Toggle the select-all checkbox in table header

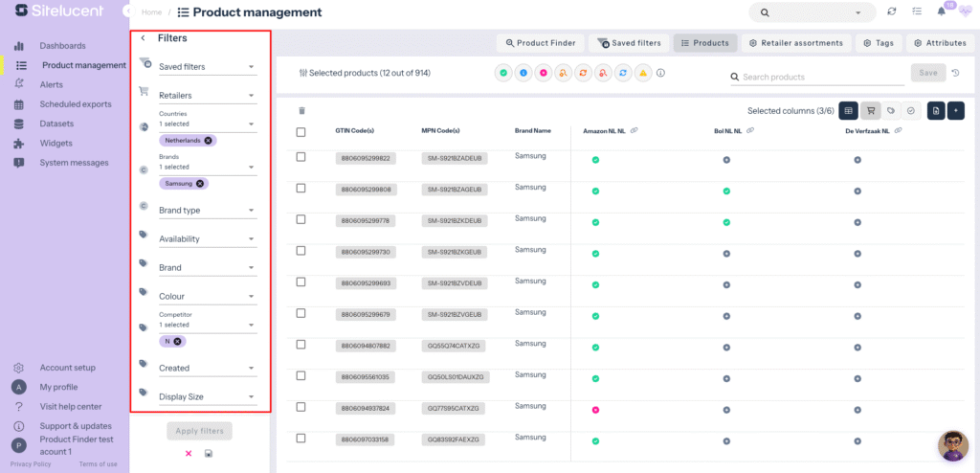click(301, 132)
